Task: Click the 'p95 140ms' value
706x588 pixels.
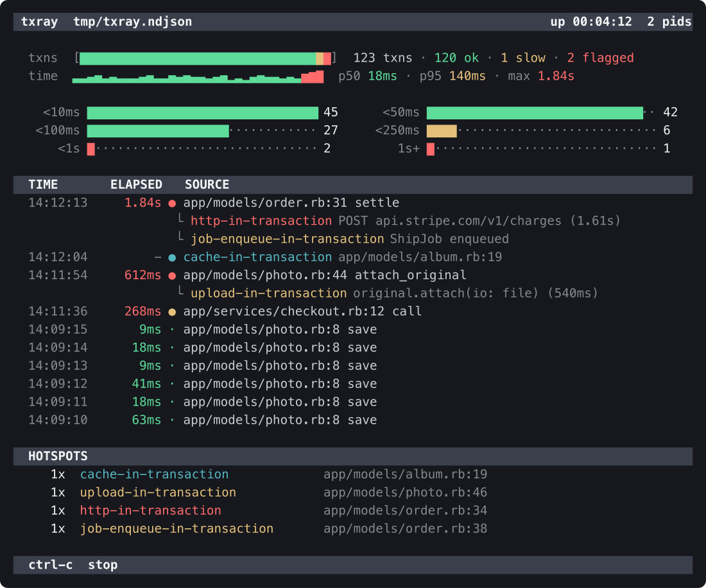Action: click(453, 76)
